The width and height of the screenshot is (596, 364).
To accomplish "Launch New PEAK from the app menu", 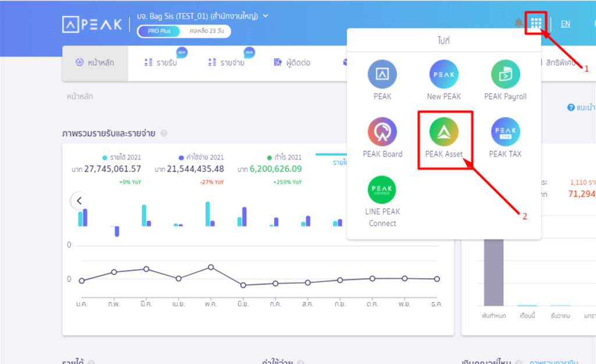I will pyautogui.click(x=444, y=80).
